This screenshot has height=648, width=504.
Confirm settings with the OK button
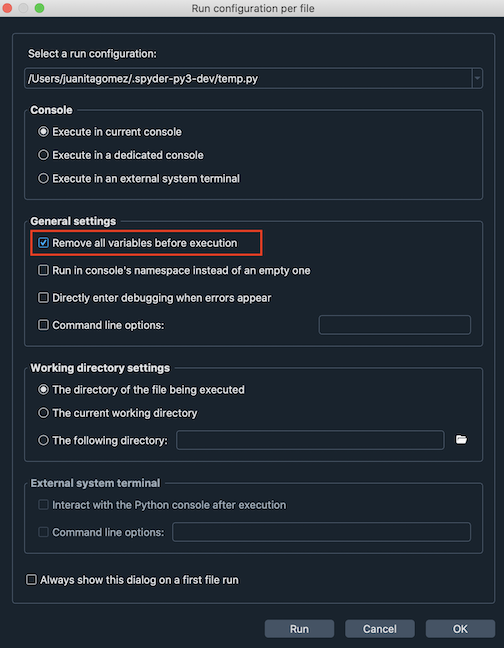460,629
